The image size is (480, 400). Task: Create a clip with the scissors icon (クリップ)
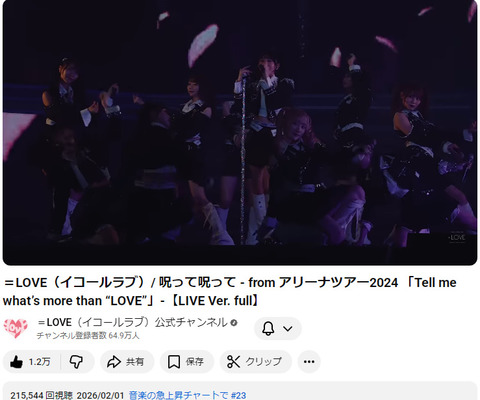(233, 362)
